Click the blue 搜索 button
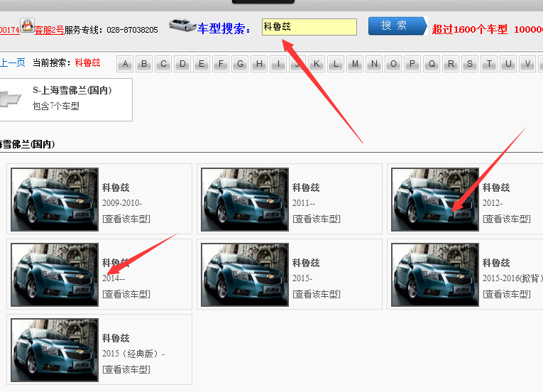The height and width of the screenshot is (392, 543). (x=397, y=26)
